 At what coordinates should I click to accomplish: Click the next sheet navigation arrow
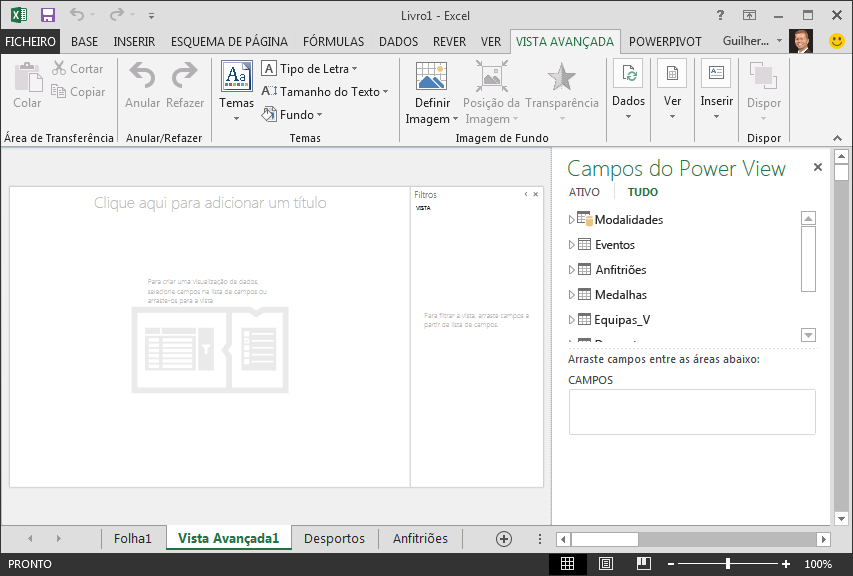(x=58, y=538)
